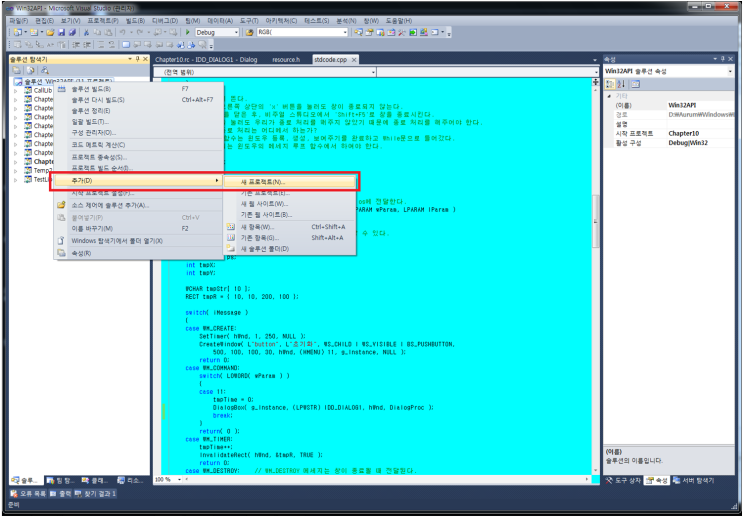The height and width of the screenshot is (517, 743).
Task: Open the editor tab list dropdown arrow
Action: coord(595,60)
